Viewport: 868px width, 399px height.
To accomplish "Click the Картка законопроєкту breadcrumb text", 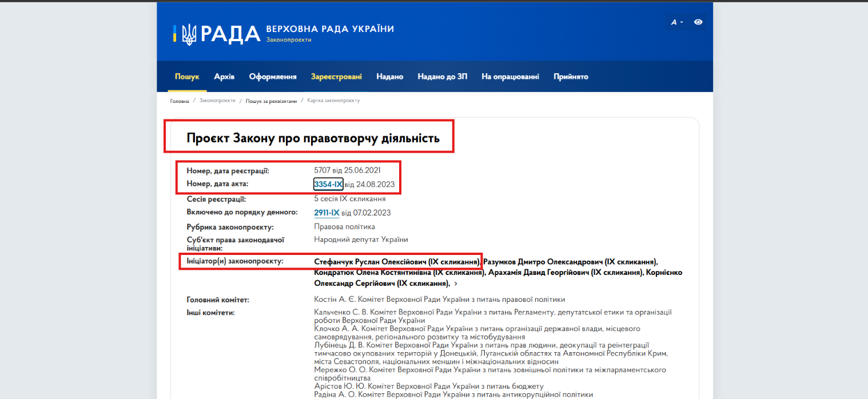I will coord(333,101).
